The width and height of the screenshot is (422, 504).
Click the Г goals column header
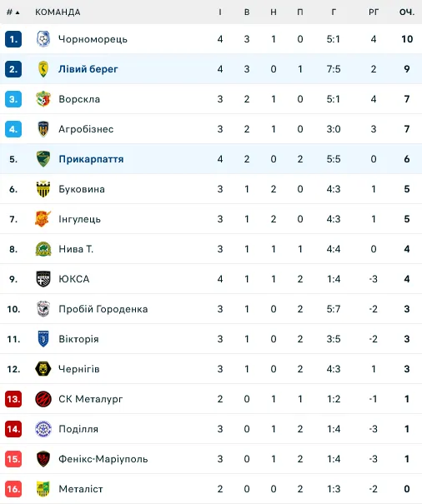click(x=334, y=12)
